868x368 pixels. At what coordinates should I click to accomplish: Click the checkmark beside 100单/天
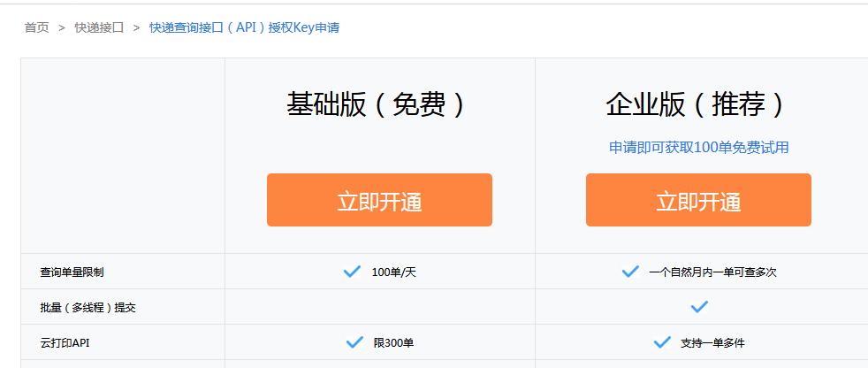tap(352, 272)
